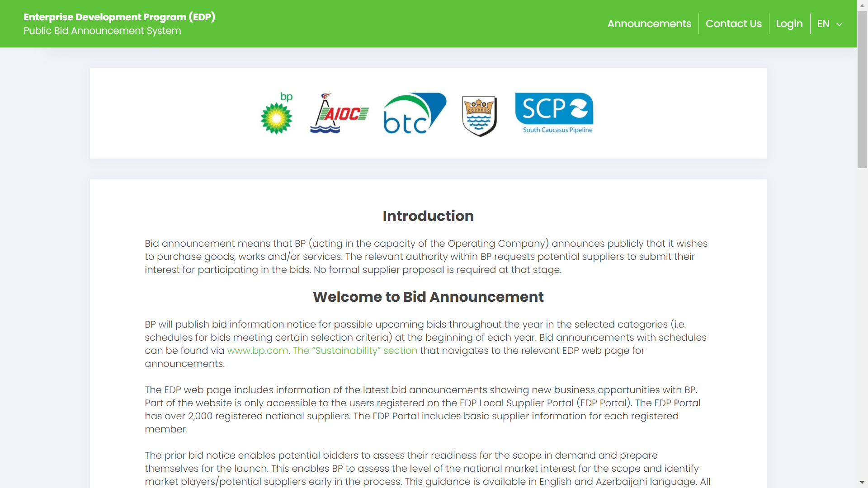The height and width of the screenshot is (488, 868).
Task: Click the crown shield crest logo
Action: coord(479,116)
